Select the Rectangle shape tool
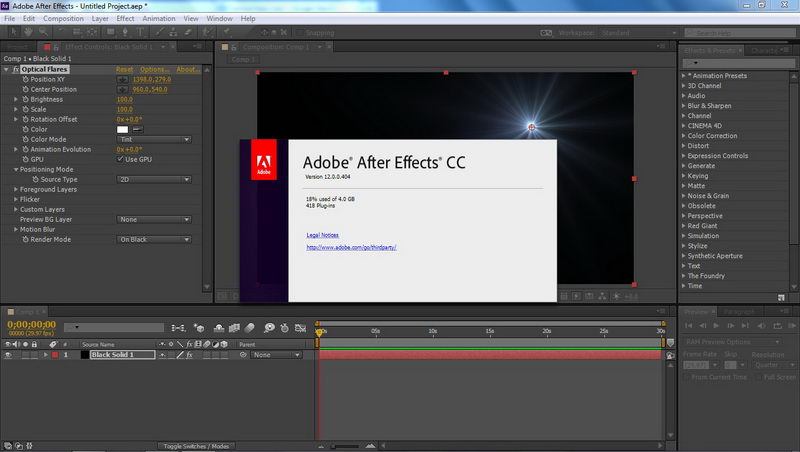 click(x=110, y=32)
